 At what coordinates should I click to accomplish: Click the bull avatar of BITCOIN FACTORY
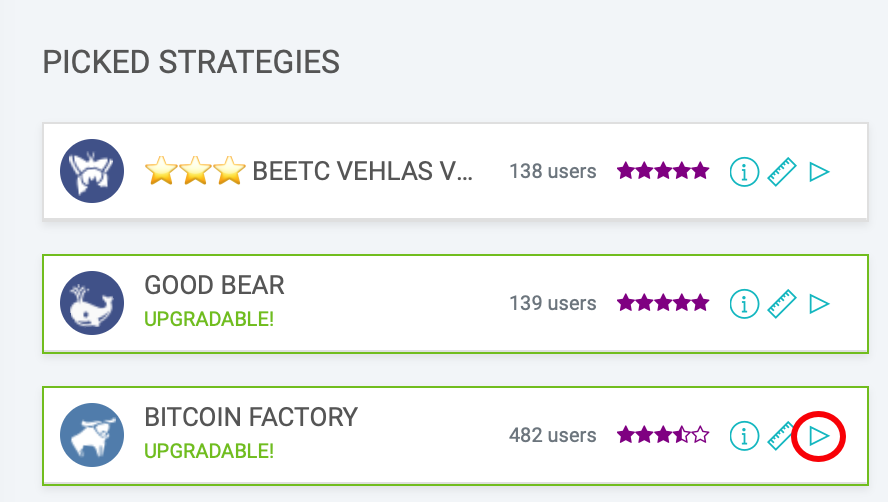tap(92, 435)
